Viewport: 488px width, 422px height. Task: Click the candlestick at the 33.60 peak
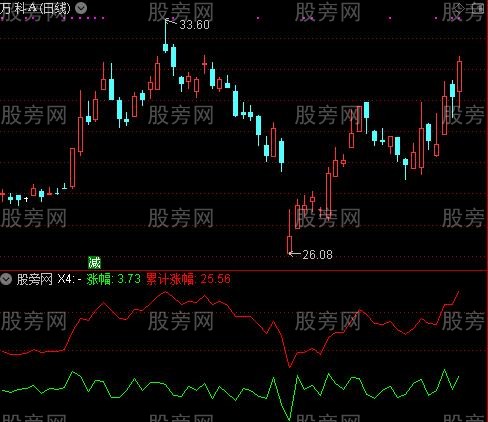pyautogui.click(x=165, y=36)
